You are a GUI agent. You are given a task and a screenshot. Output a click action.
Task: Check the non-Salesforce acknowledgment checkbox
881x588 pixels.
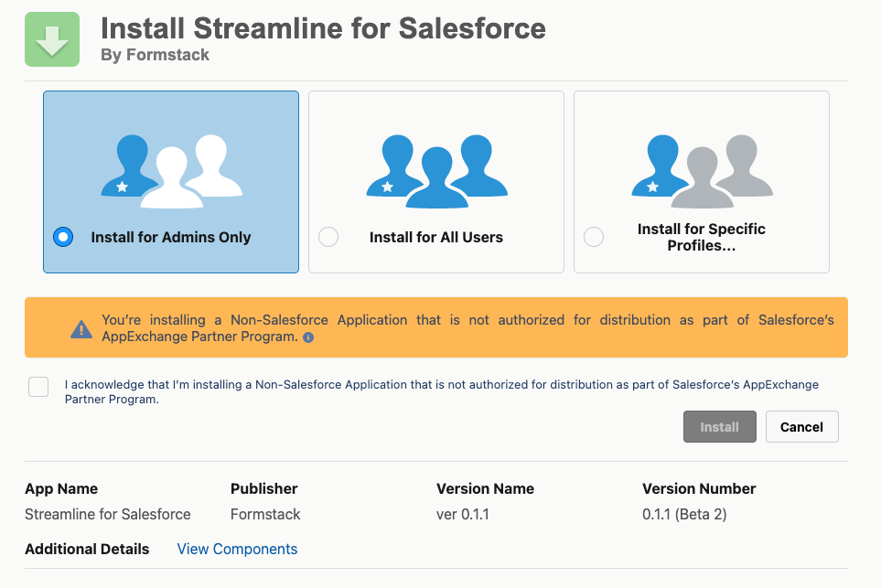(x=38, y=386)
